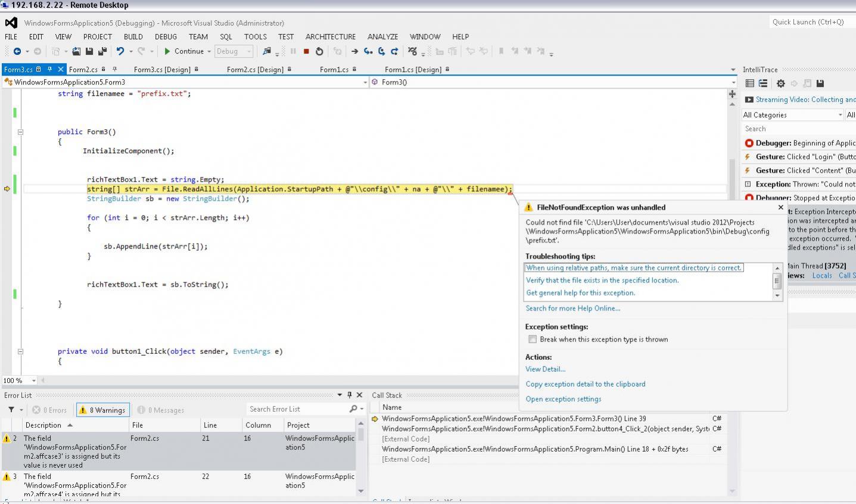Click Show Next Statement arrow icon

click(354, 51)
